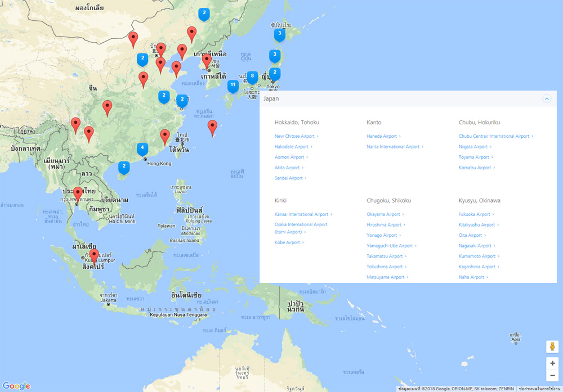Click the red pin near Singapore
This screenshot has height=392, width=563.
tap(94, 256)
